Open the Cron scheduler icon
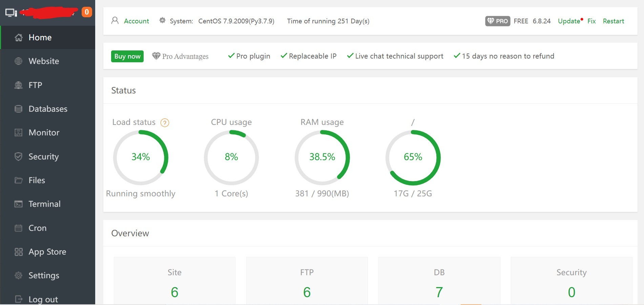The height and width of the screenshot is (305, 644). 19,228
